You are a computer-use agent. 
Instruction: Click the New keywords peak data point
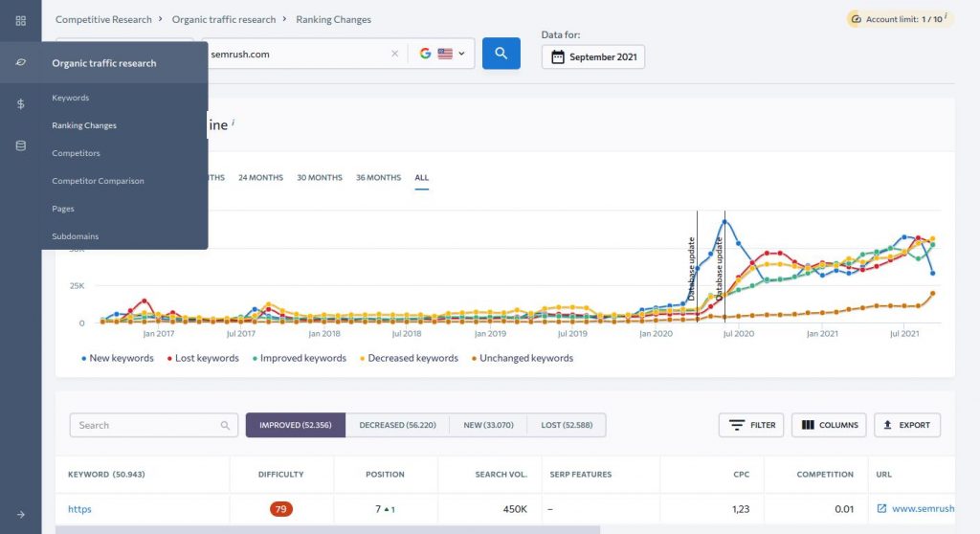point(724,221)
